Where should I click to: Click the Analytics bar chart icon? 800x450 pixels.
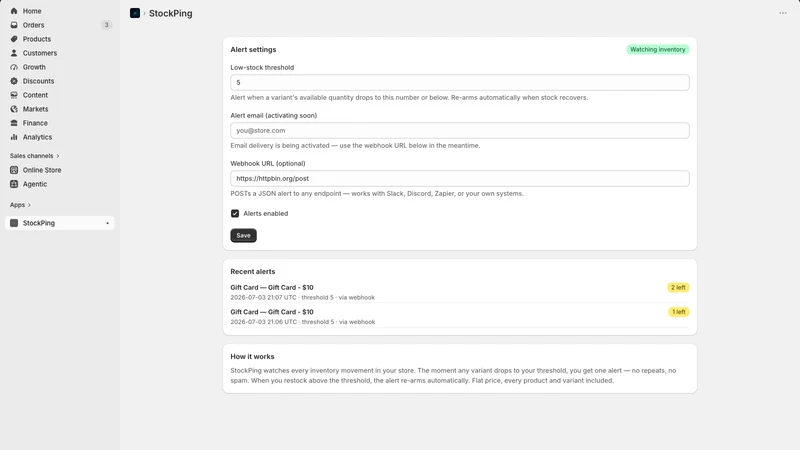14,137
